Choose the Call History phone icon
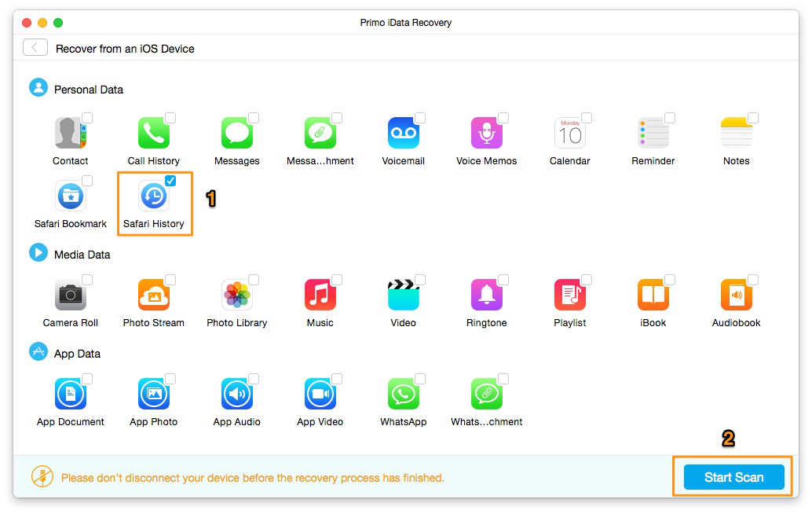 coord(154,133)
